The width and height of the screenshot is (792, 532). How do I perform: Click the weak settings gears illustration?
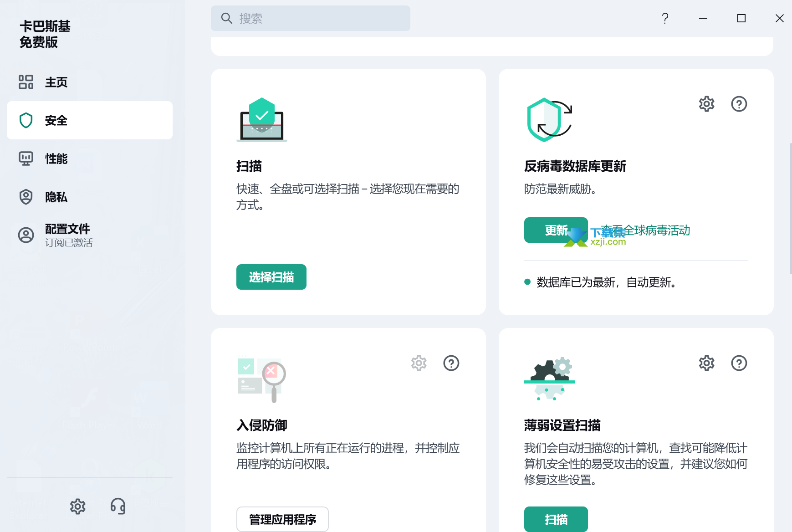550,379
